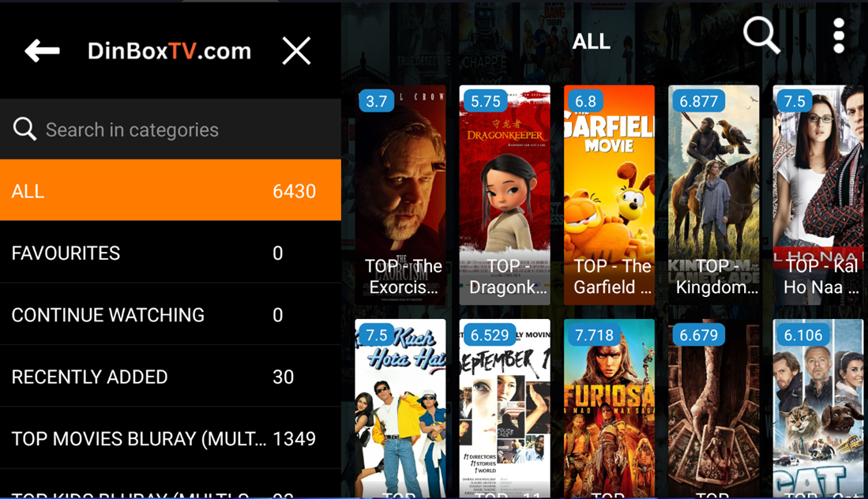Viewport: 868px width, 499px height.
Task: Open The Garfield Movie poster
Action: (609, 195)
